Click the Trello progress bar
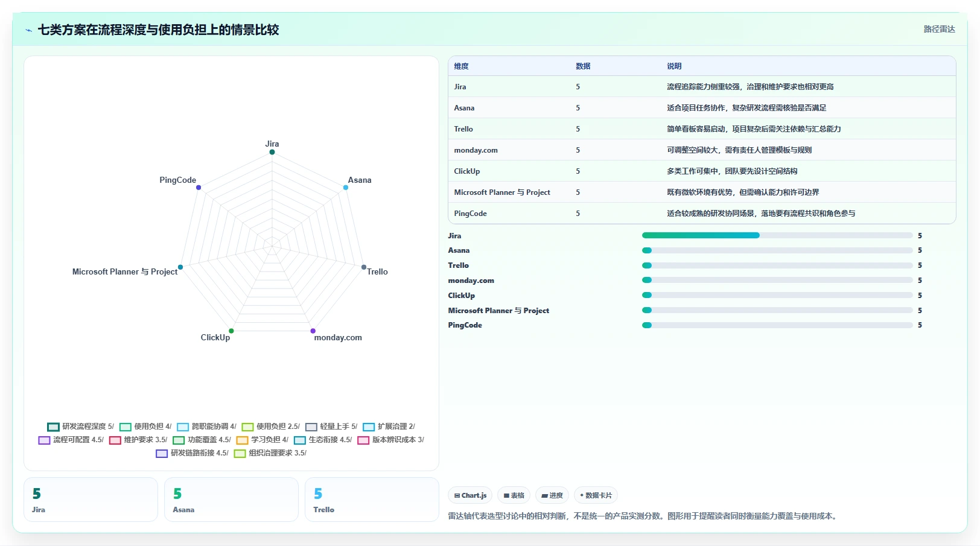This screenshot has height=546, width=980. pyautogui.click(x=777, y=265)
